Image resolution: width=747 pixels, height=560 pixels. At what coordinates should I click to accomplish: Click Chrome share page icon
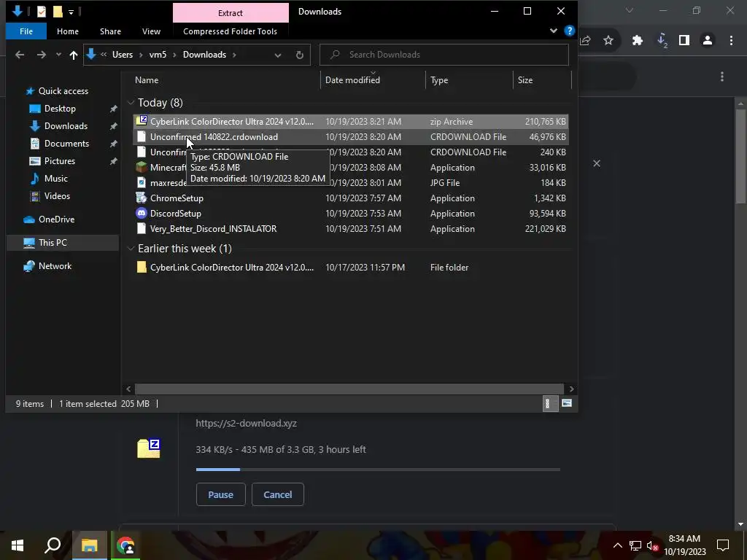(586, 41)
